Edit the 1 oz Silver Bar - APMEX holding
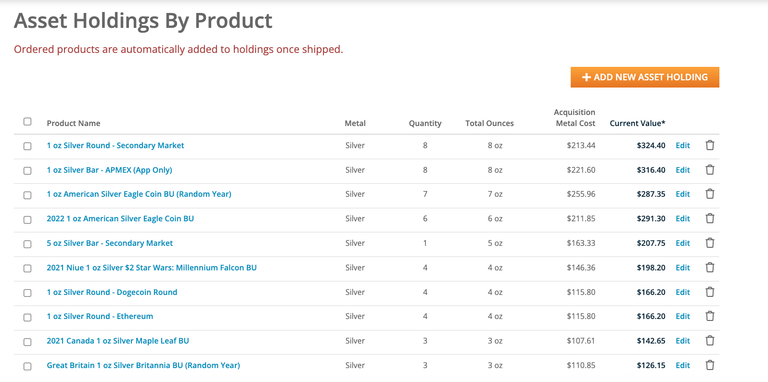This screenshot has height=382, width=768. 683,170
